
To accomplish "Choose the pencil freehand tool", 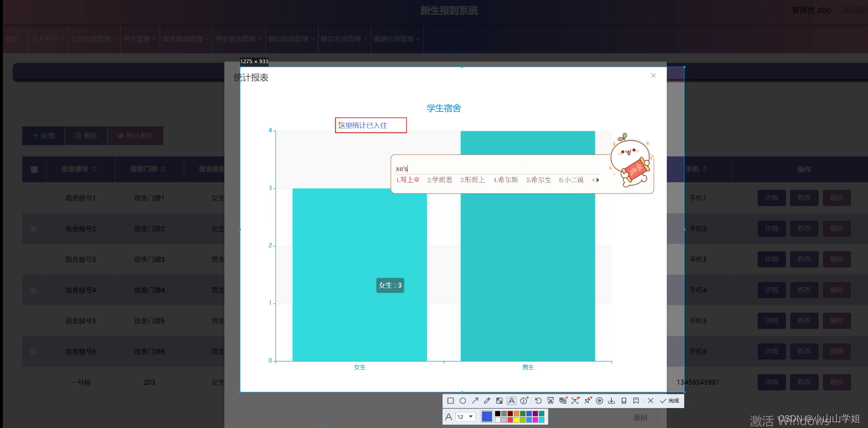I will pyautogui.click(x=487, y=400).
